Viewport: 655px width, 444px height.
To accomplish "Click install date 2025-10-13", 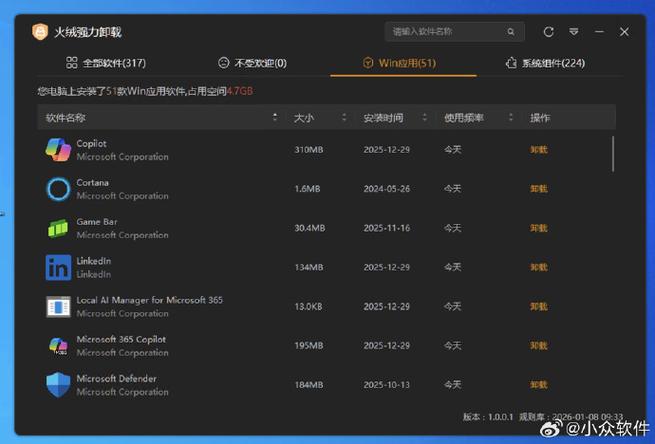I will pyautogui.click(x=386, y=385).
